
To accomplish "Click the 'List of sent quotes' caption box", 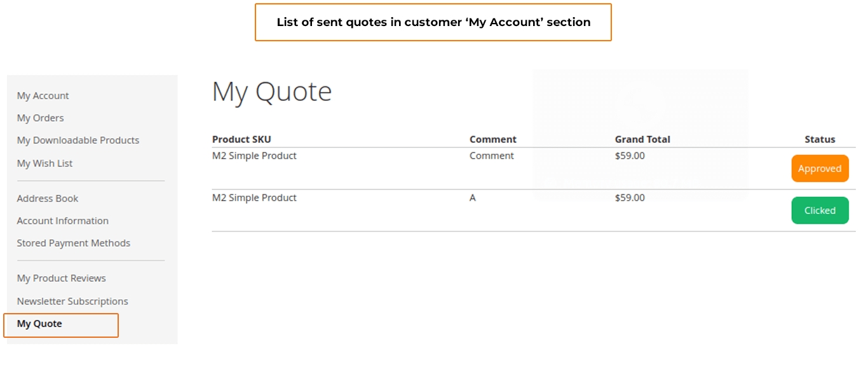I will [433, 22].
